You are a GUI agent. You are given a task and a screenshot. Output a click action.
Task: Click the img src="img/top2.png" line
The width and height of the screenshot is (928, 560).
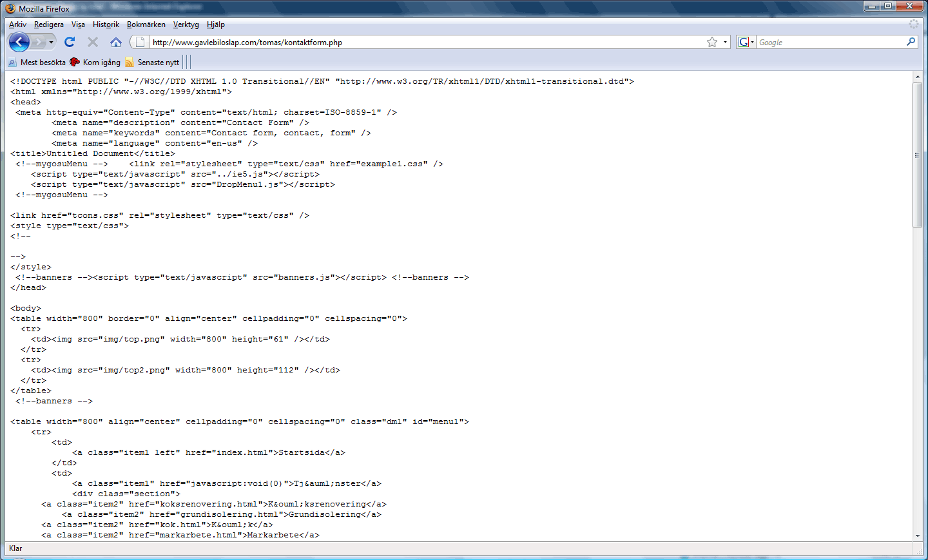point(186,370)
